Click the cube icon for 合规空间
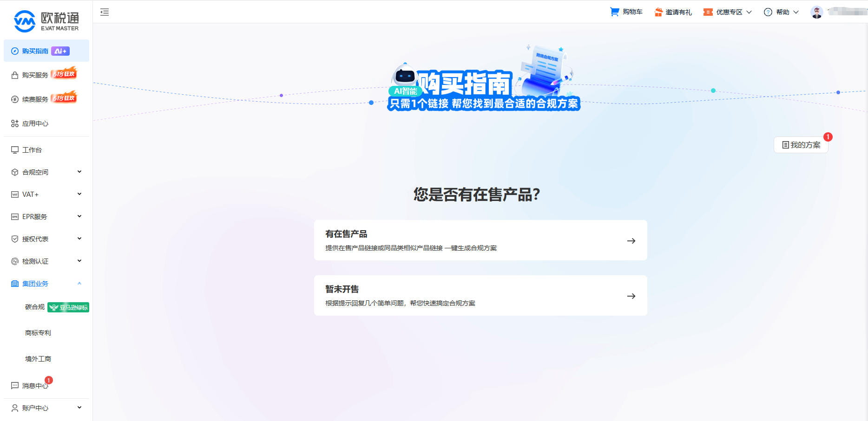The height and width of the screenshot is (421, 868). [15, 172]
